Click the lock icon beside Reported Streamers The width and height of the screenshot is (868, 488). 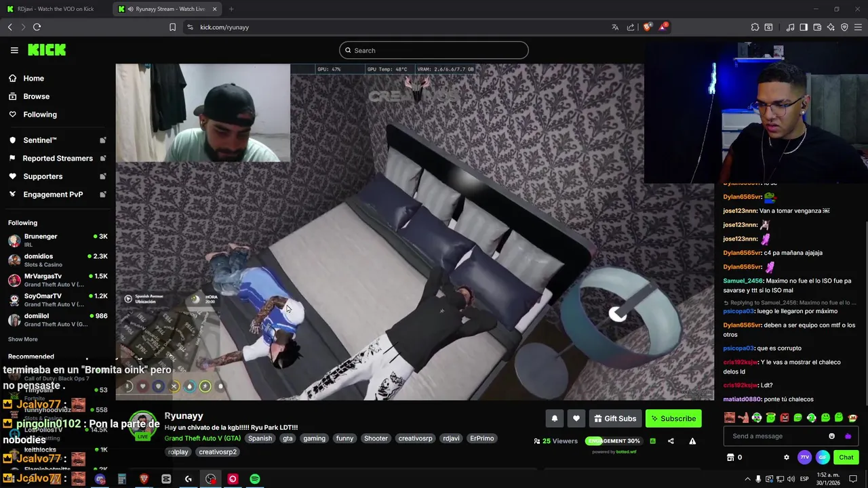coord(103,159)
